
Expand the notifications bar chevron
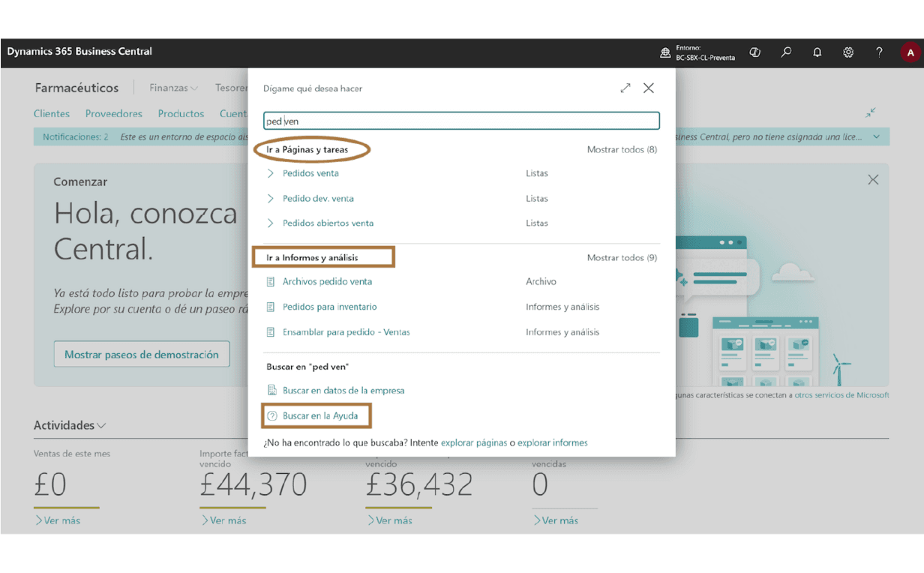(877, 137)
